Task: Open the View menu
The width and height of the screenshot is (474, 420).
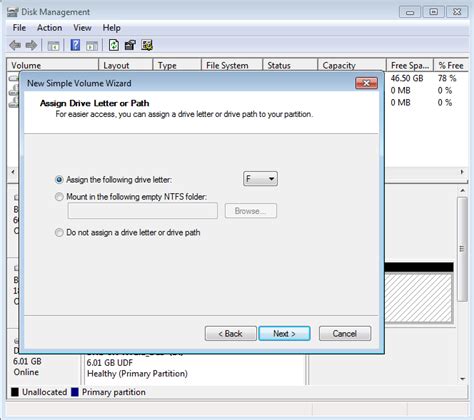Action: click(82, 28)
